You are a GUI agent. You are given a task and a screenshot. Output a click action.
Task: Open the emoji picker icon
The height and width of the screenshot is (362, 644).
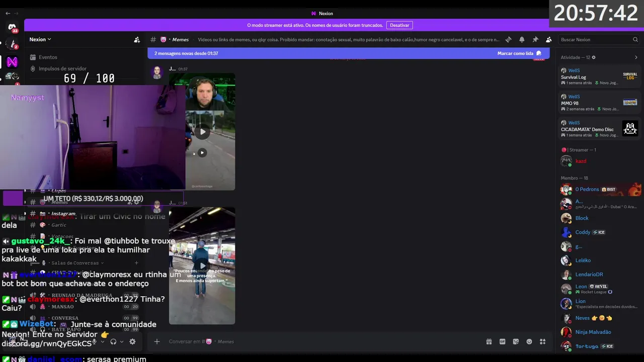click(x=529, y=342)
